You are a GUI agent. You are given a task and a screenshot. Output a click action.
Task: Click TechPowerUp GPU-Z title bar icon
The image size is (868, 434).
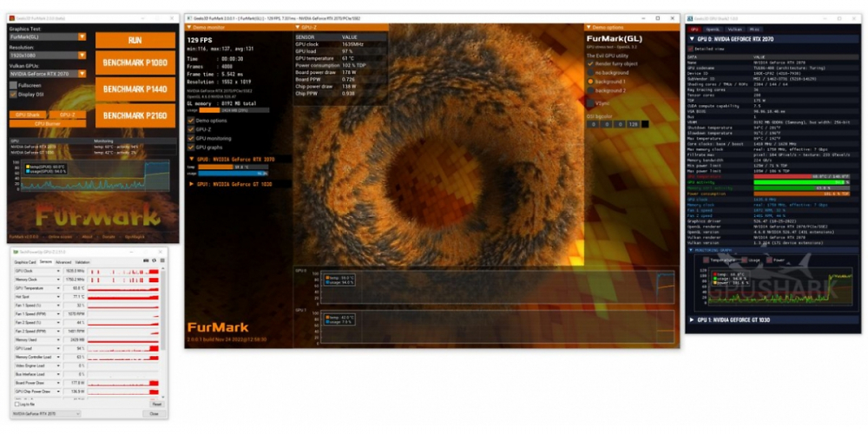coord(16,252)
